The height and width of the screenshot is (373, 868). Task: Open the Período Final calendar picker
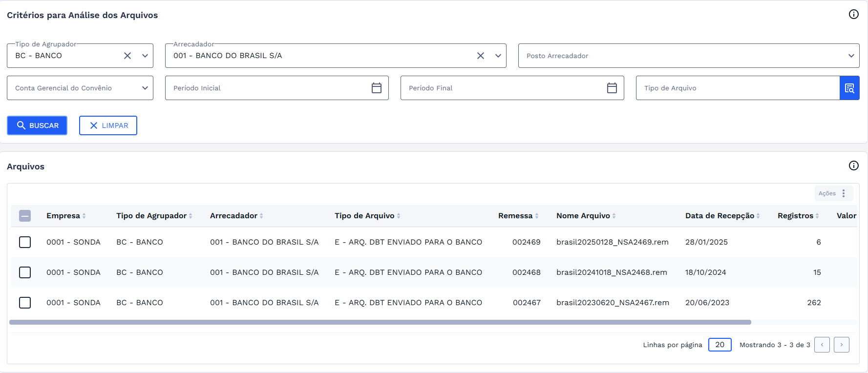point(612,88)
